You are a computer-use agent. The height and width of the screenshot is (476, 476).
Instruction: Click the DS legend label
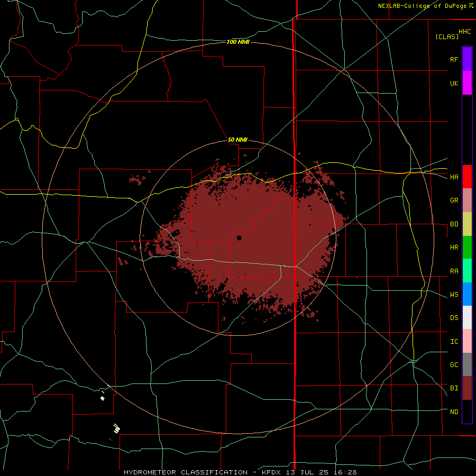tap(454, 318)
